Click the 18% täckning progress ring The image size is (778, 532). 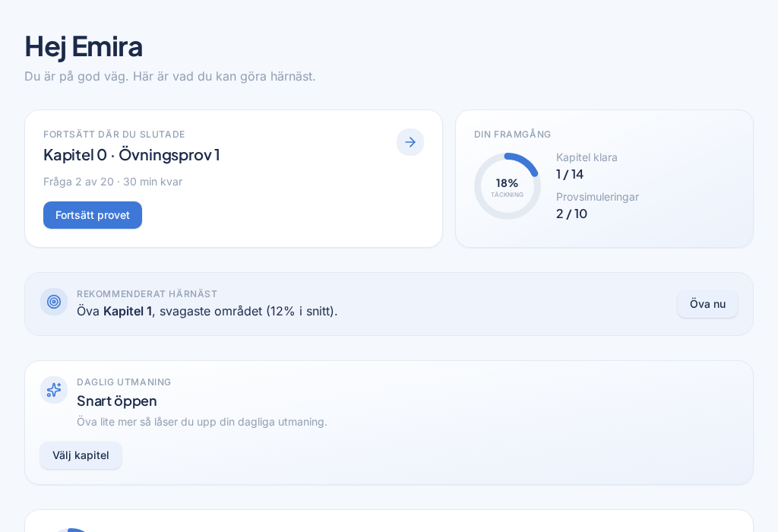[507, 186]
